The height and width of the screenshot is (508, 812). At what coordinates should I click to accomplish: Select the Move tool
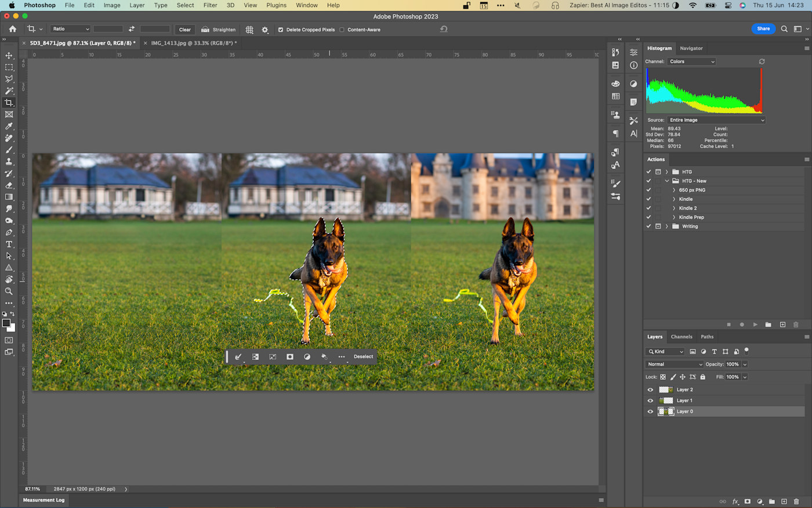[9, 56]
